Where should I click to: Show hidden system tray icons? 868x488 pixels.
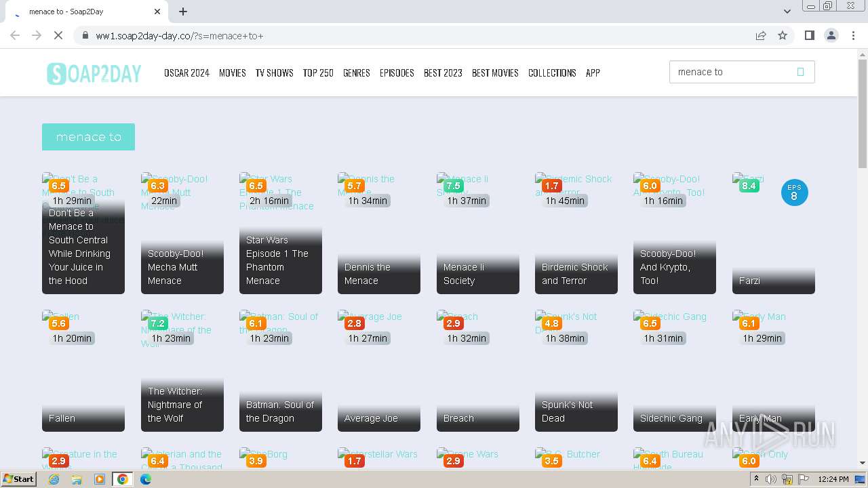click(756, 479)
